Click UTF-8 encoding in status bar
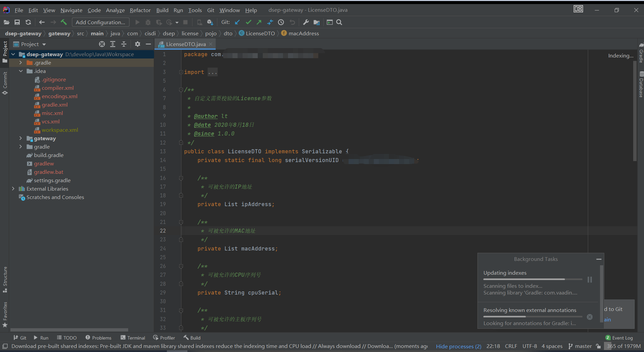This screenshot has height=352, width=644. [x=530, y=346]
